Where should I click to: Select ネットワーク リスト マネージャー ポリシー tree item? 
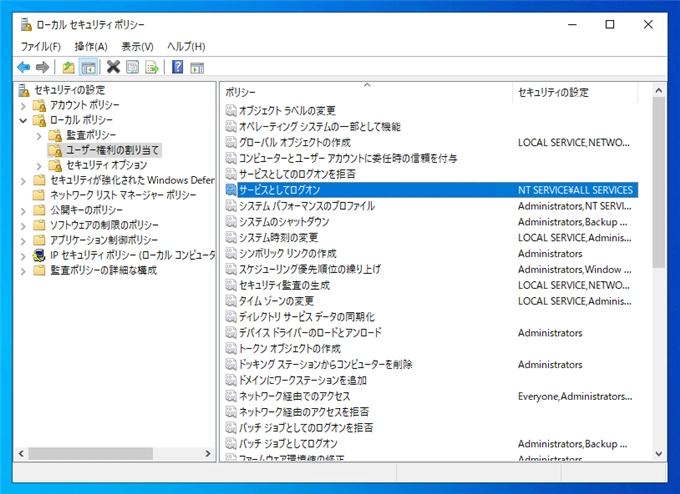pos(123,195)
